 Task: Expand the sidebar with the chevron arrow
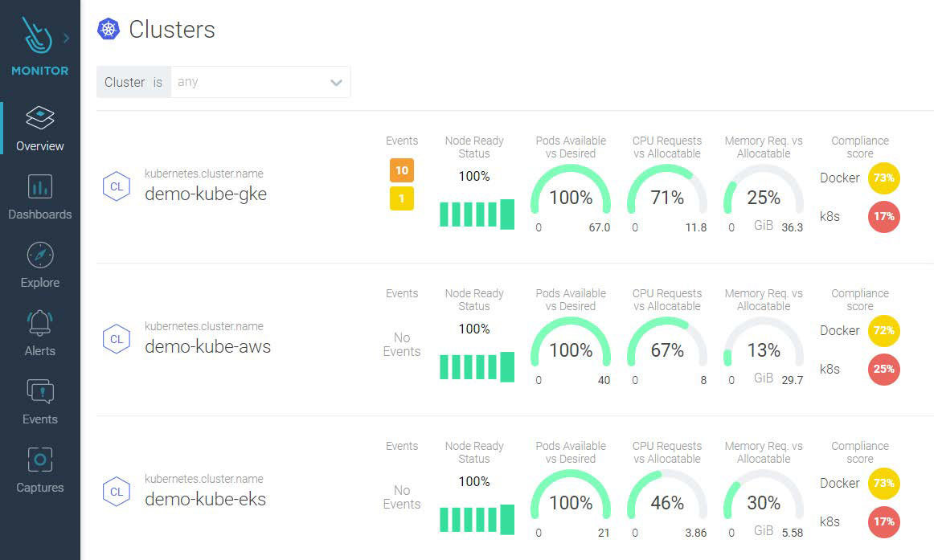[67, 38]
